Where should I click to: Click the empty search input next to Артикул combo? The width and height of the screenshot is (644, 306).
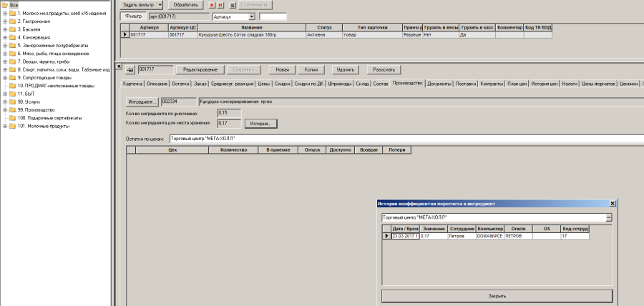coord(273,17)
